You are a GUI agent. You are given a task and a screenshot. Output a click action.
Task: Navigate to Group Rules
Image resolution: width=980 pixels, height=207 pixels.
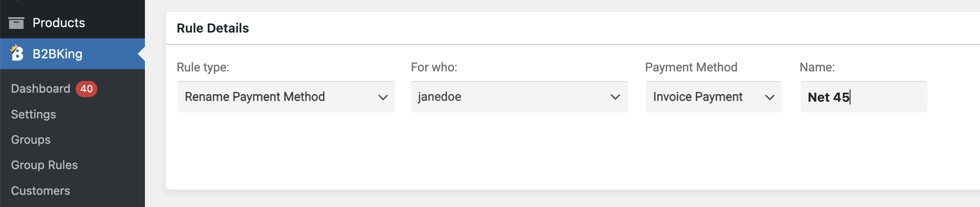coord(44,165)
